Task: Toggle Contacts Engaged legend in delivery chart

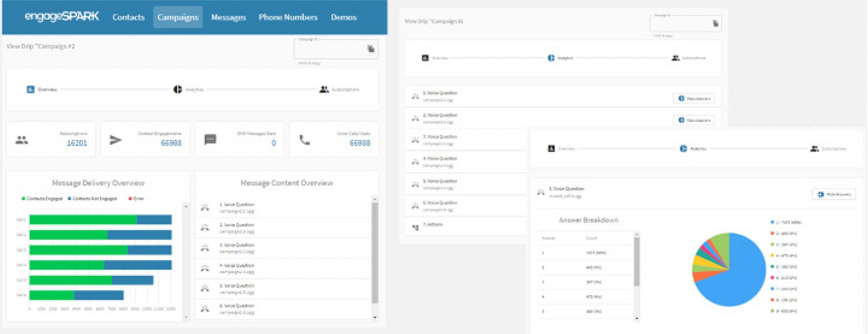Action: [x=42, y=199]
